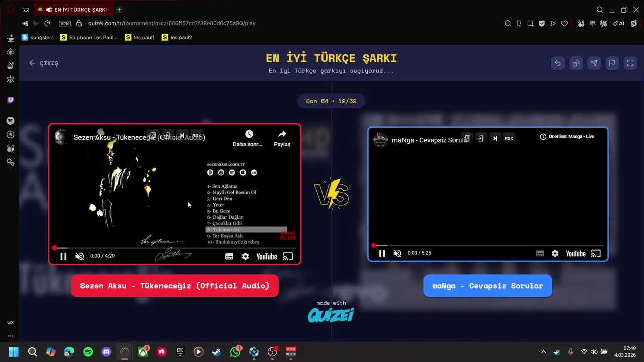The width and height of the screenshot is (644, 362).
Task: Click the undo arrow button in quiz header
Action: point(557,63)
